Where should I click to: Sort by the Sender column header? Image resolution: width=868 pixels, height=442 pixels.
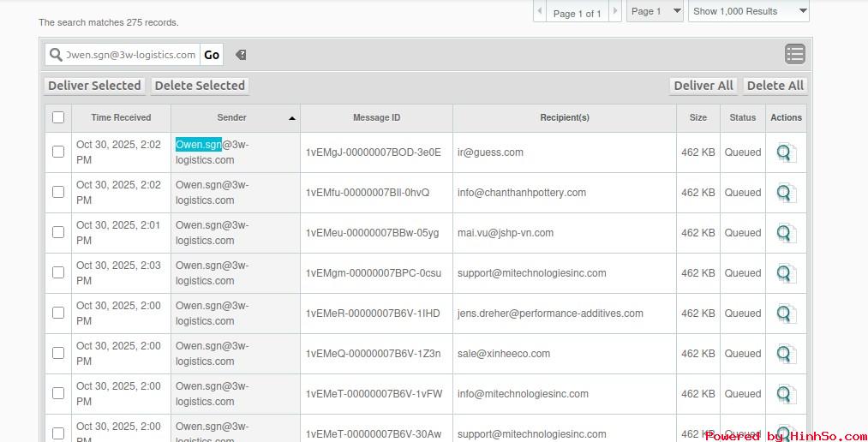click(x=232, y=117)
